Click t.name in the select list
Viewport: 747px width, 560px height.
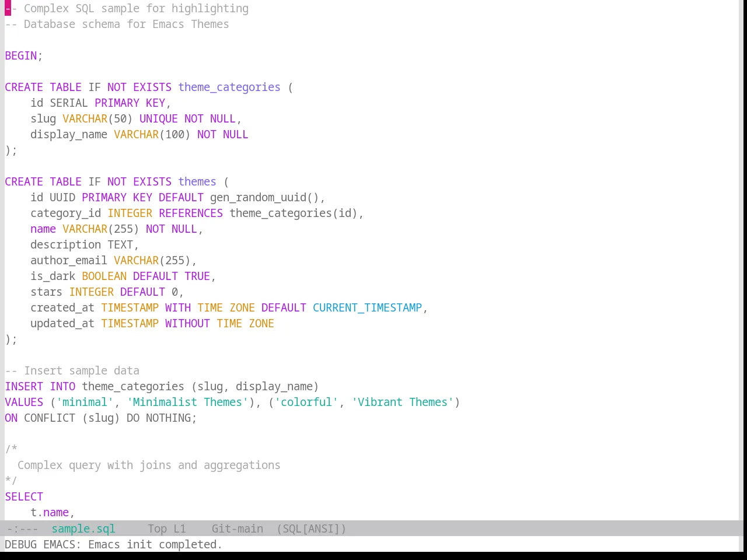point(50,512)
